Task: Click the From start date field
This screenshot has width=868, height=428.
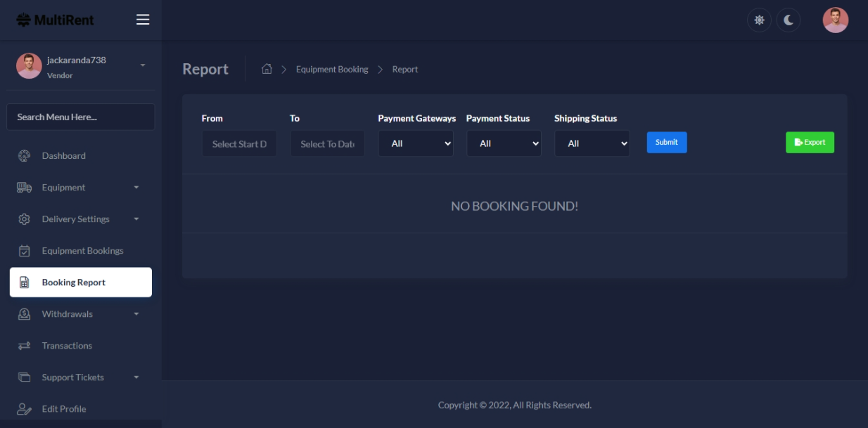Action: pyautogui.click(x=239, y=144)
